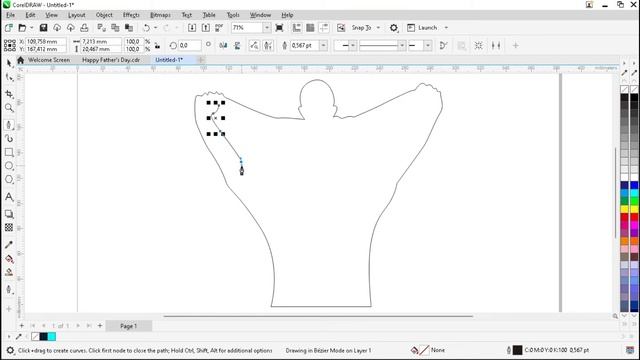640x360 pixels.
Task: Switch to the Welcome Screen tab
Action: 49,60
